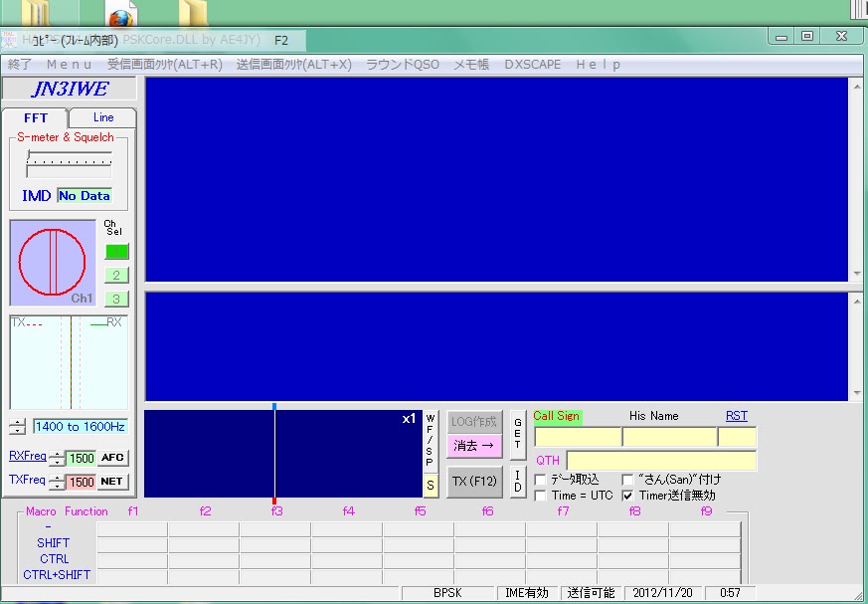Open Help menu
The width and height of the screenshot is (868, 604).
598,65
